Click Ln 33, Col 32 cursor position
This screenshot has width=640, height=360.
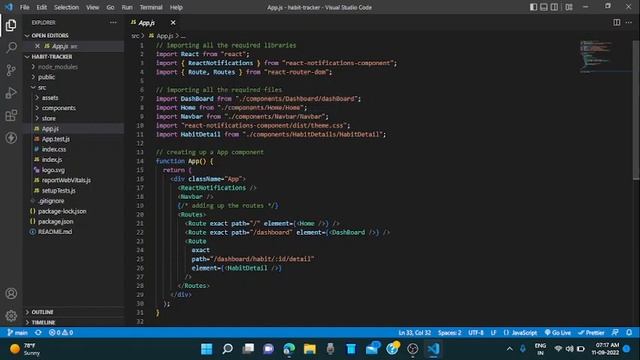pos(414,333)
